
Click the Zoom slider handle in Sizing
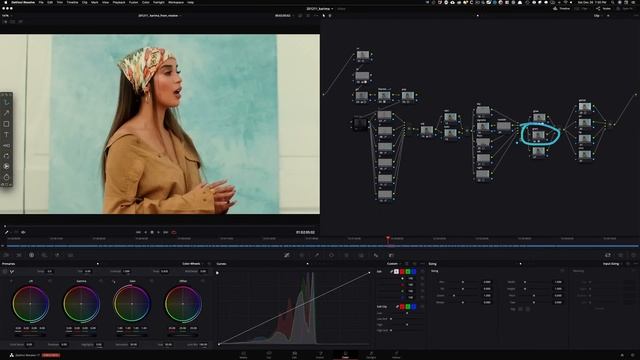coord(453,296)
